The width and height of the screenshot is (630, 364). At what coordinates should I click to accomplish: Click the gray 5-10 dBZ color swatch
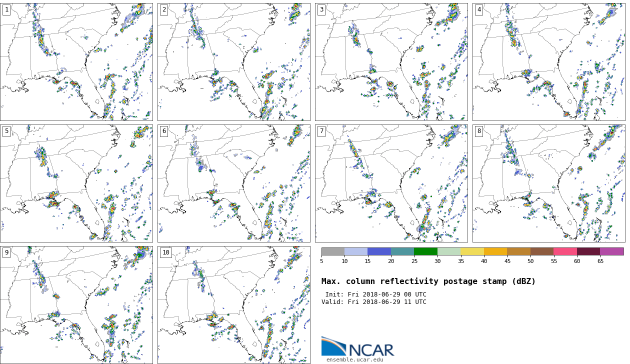pos(333,251)
